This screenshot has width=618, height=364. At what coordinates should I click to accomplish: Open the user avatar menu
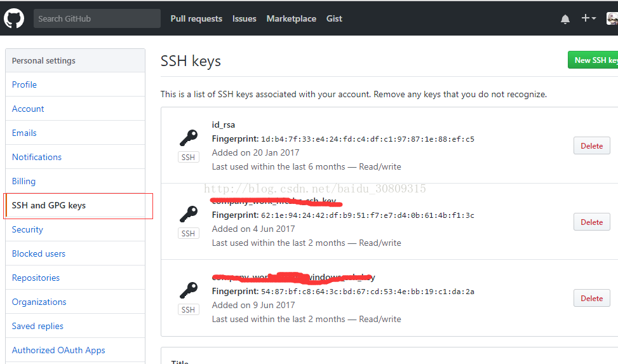(x=612, y=18)
